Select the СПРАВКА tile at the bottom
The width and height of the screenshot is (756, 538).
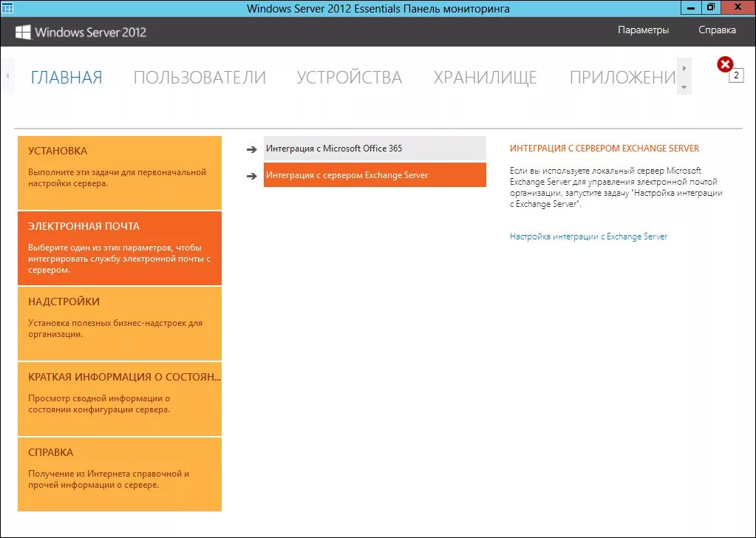120,474
